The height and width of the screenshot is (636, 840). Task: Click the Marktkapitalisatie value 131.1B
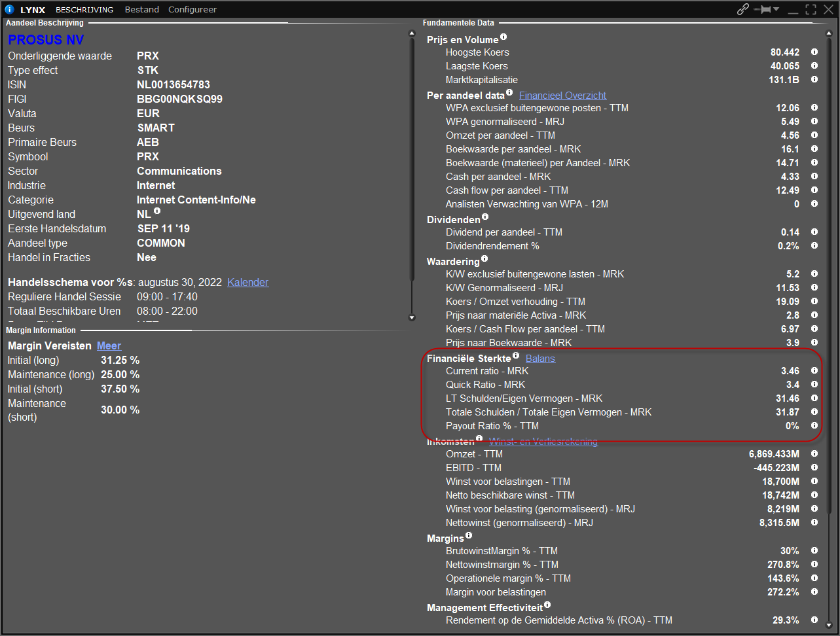click(784, 79)
